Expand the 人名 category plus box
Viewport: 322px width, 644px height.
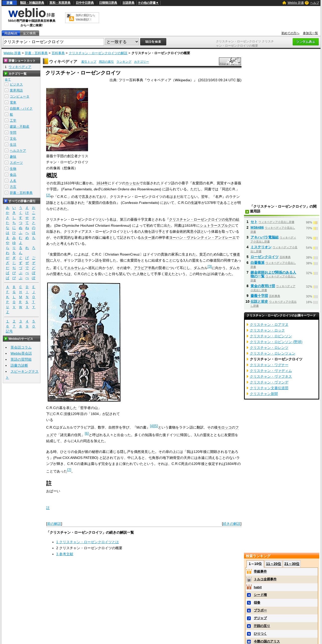coord(7,181)
